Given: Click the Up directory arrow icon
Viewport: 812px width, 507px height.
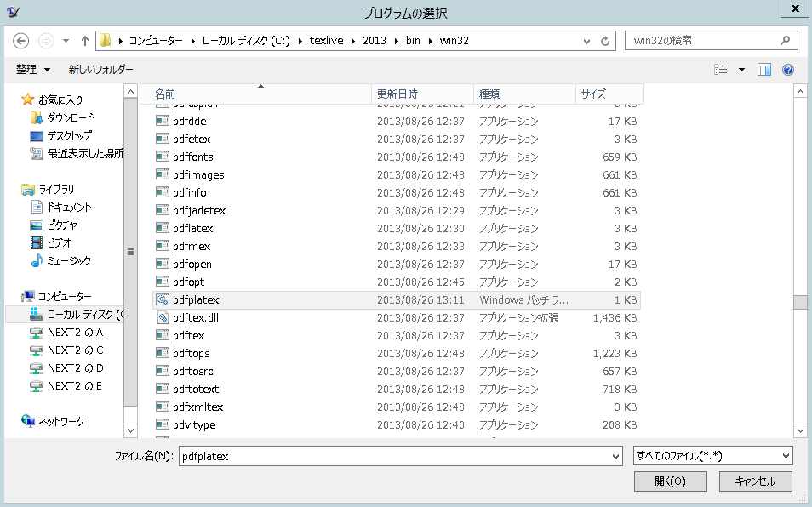Looking at the screenshot, I should (x=84, y=41).
